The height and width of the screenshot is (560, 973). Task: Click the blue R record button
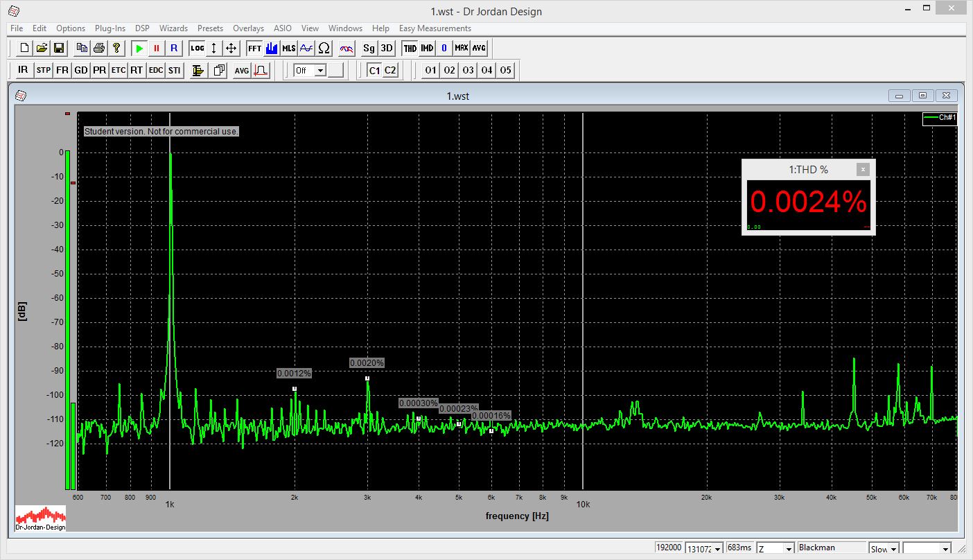pyautogui.click(x=174, y=48)
